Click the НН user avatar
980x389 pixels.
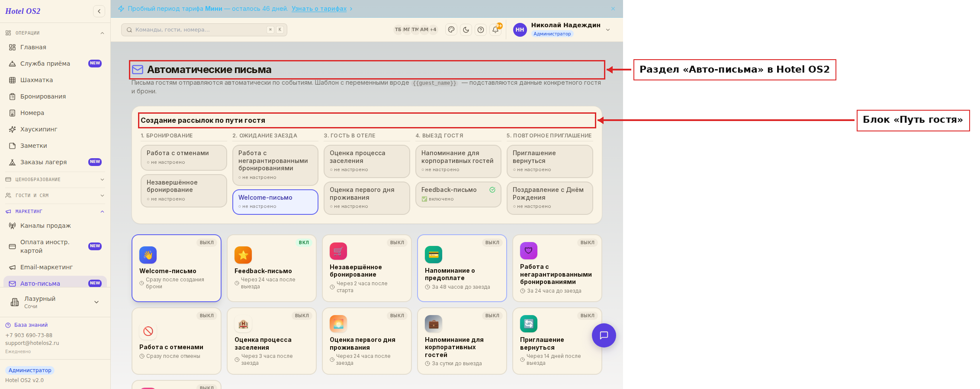(x=520, y=30)
